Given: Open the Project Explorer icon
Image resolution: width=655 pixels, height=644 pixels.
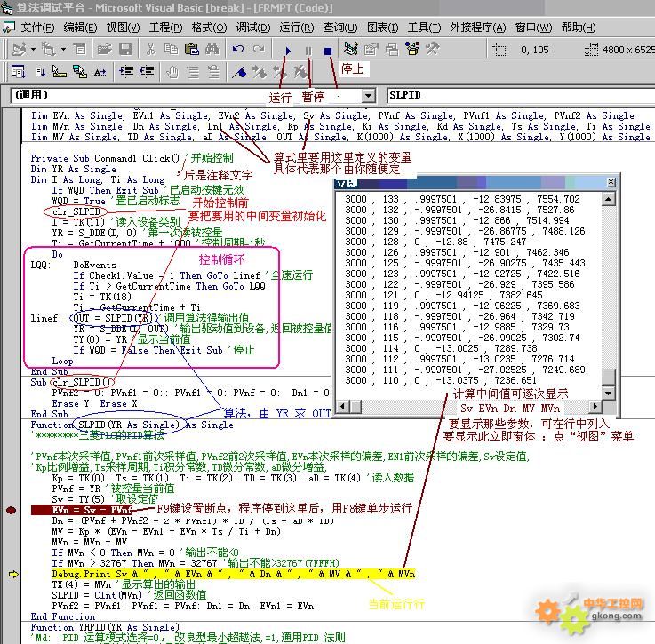Looking at the screenshot, I should [351, 49].
